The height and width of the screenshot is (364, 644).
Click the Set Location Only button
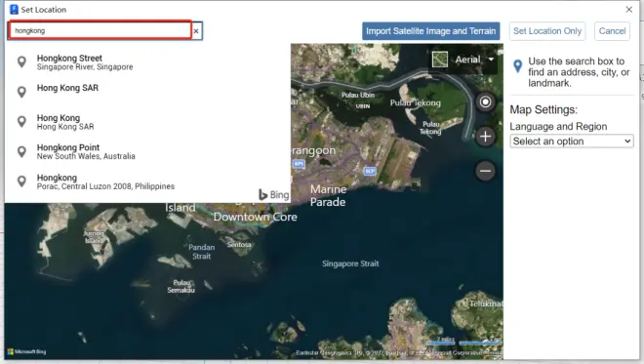click(x=547, y=31)
